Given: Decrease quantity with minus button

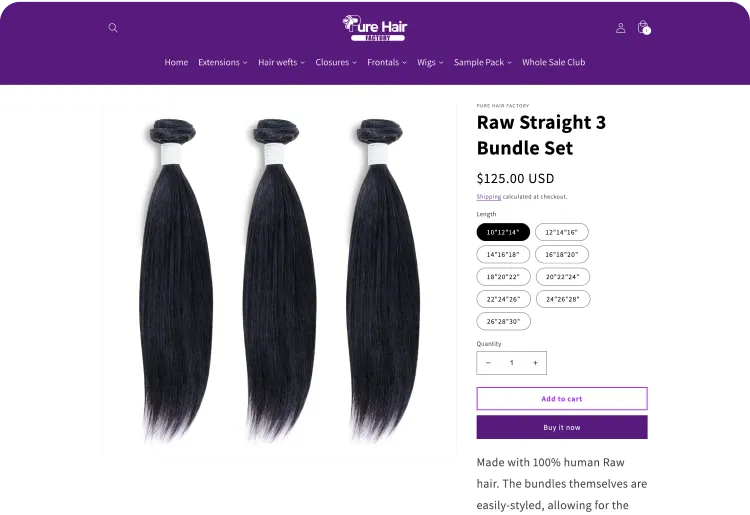Looking at the screenshot, I should (488, 363).
